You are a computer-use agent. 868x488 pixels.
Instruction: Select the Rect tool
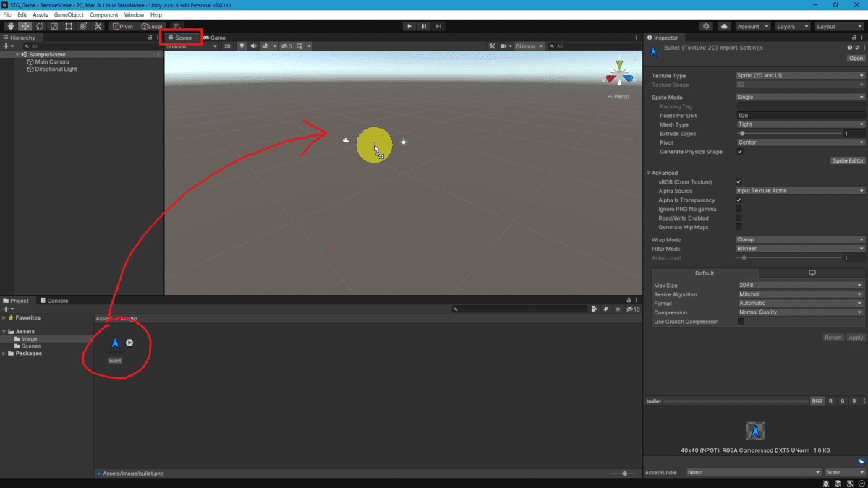click(69, 26)
